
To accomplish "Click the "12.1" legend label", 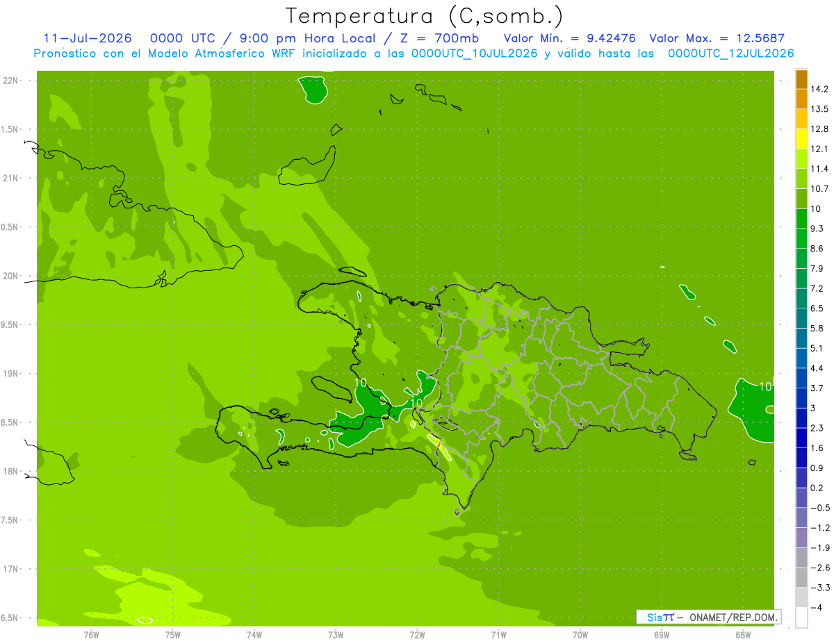I will [x=819, y=149].
